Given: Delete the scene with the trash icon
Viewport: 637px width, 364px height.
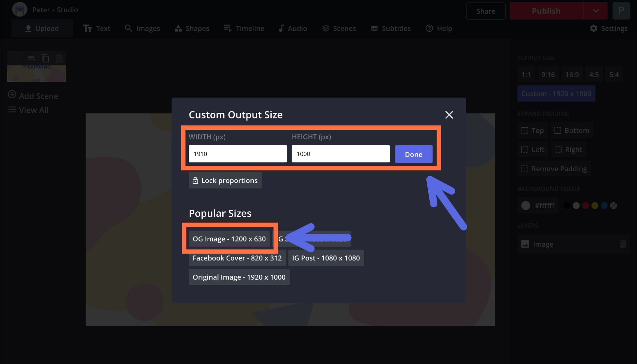Looking at the screenshot, I should click(x=59, y=58).
